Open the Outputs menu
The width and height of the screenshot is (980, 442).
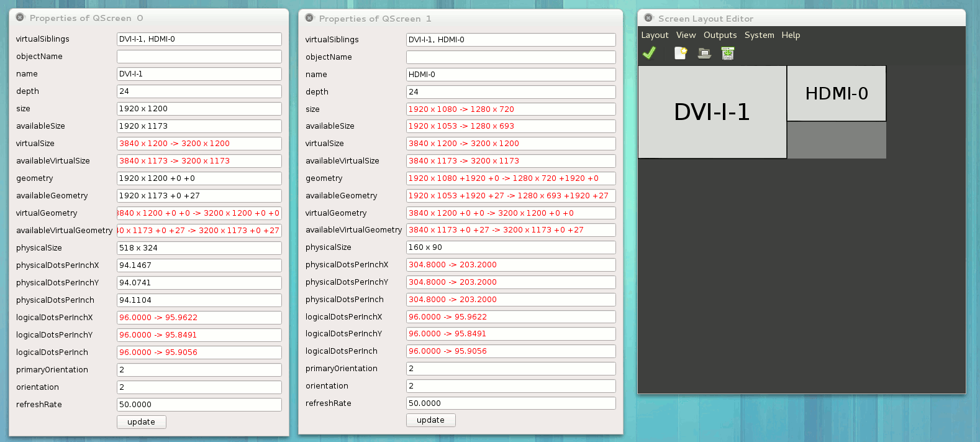[x=720, y=35]
